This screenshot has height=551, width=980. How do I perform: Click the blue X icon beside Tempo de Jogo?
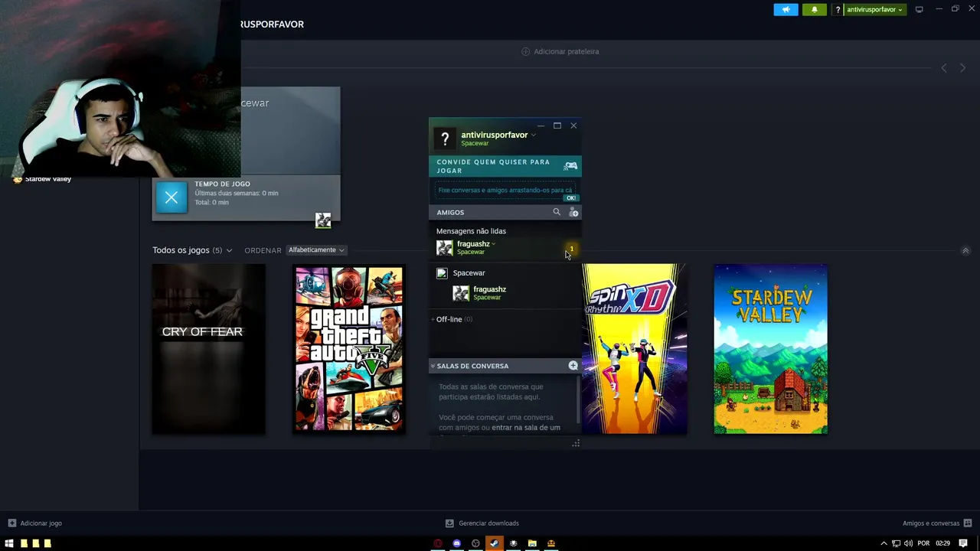171,197
